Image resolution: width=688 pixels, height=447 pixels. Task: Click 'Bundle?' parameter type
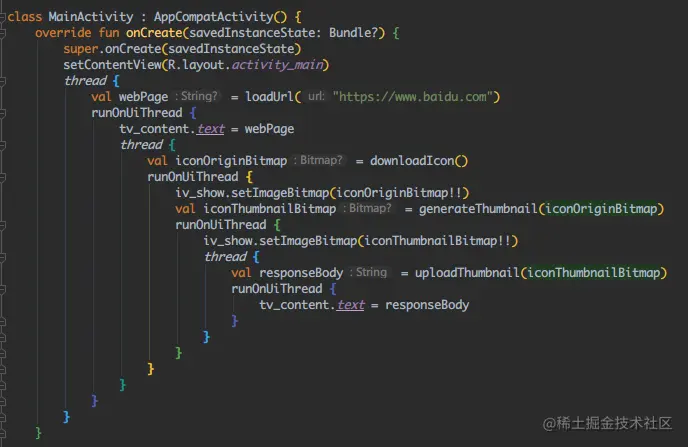click(354, 33)
